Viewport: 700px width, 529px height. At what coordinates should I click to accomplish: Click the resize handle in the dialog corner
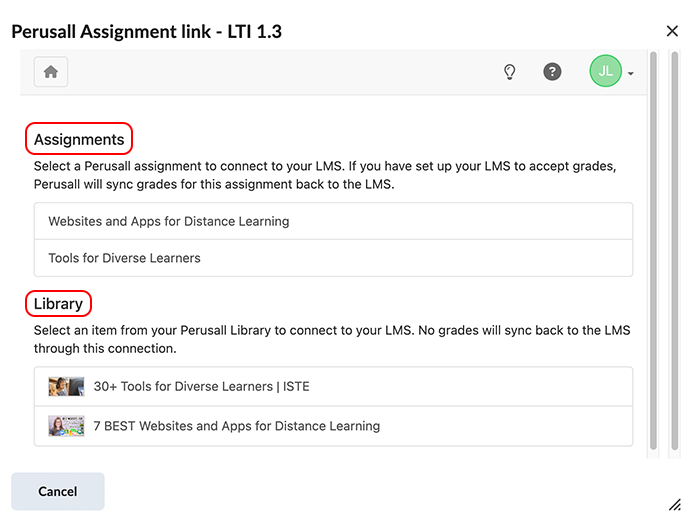(675, 504)
